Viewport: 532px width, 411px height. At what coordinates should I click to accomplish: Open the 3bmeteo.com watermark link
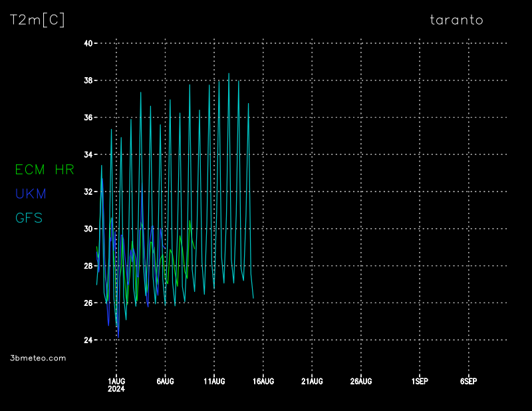[x=38, y=358]
